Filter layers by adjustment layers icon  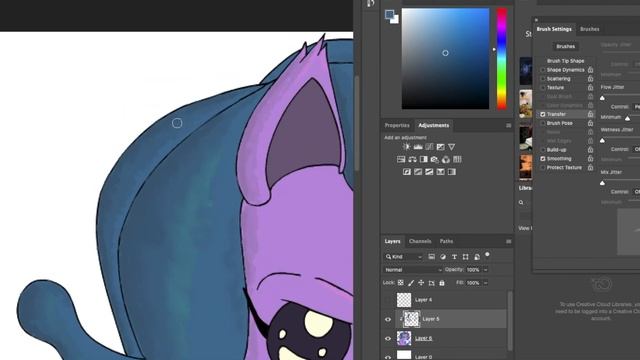(x=443, y=257)
